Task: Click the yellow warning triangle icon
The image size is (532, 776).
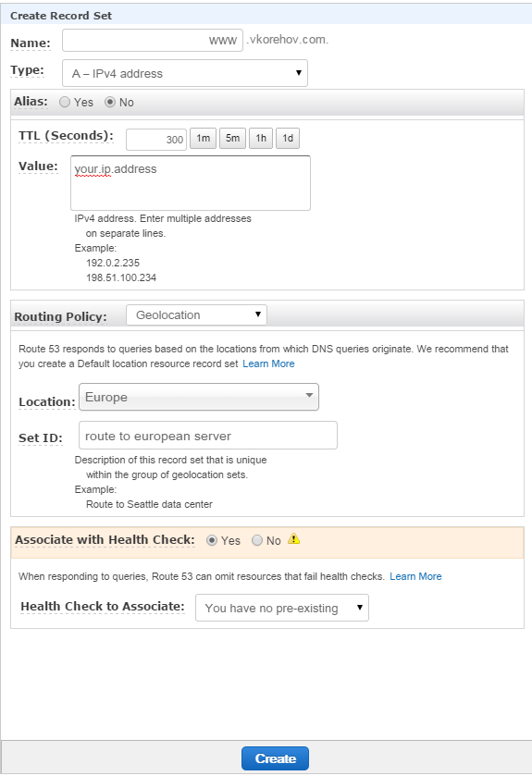Action: 293,538
